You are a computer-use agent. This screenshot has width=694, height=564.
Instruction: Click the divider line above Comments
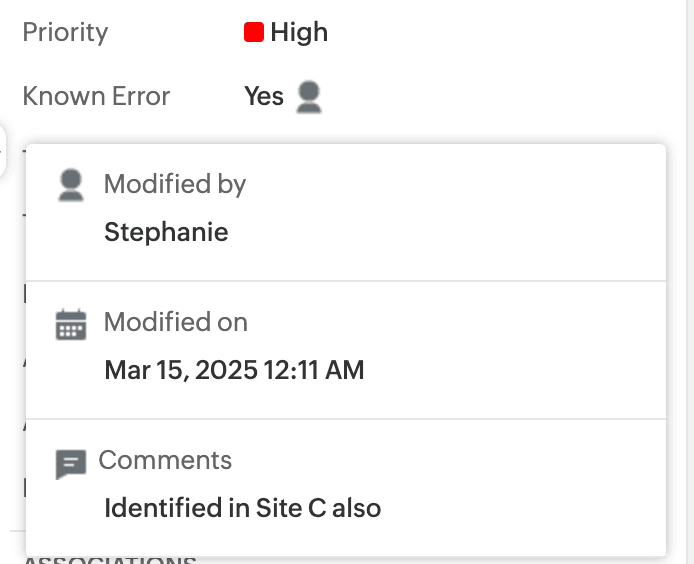point(345,419)
